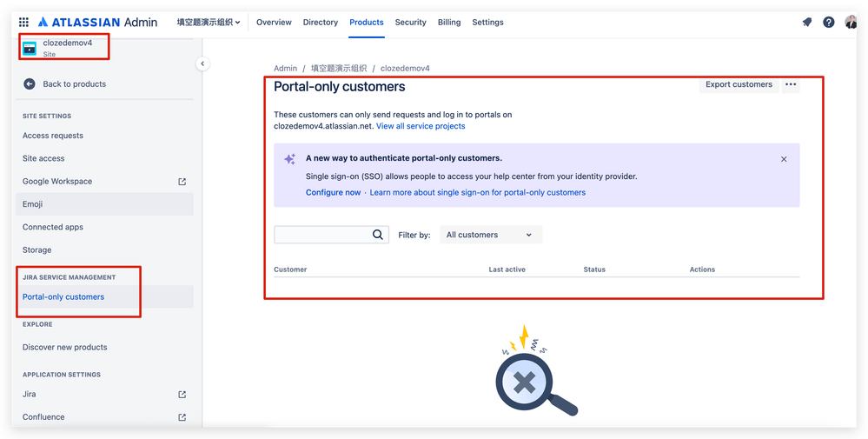Go to the Settings tab
This screenshot has height=439, width=868.
click(487, 22)
